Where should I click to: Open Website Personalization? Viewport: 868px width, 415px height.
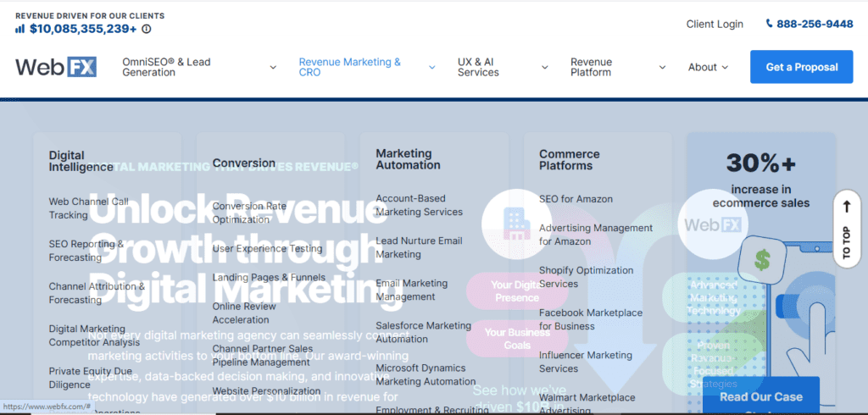point(266,390)
